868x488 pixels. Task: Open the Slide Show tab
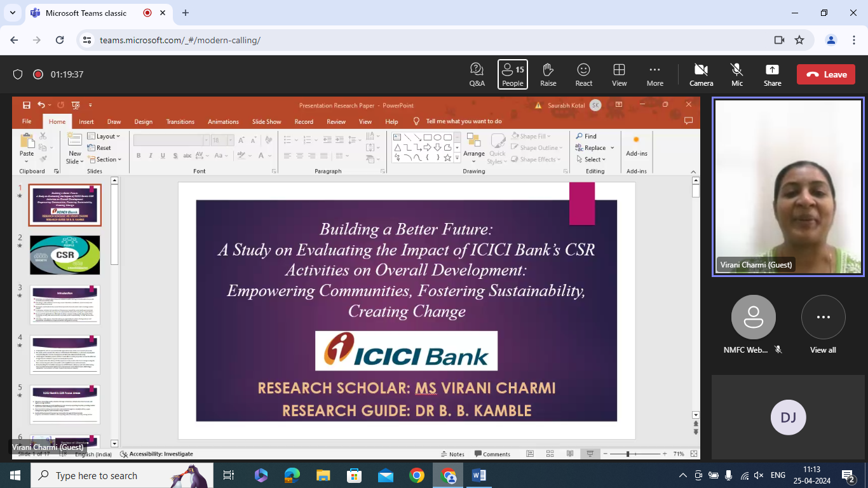[x=266, y=121]
